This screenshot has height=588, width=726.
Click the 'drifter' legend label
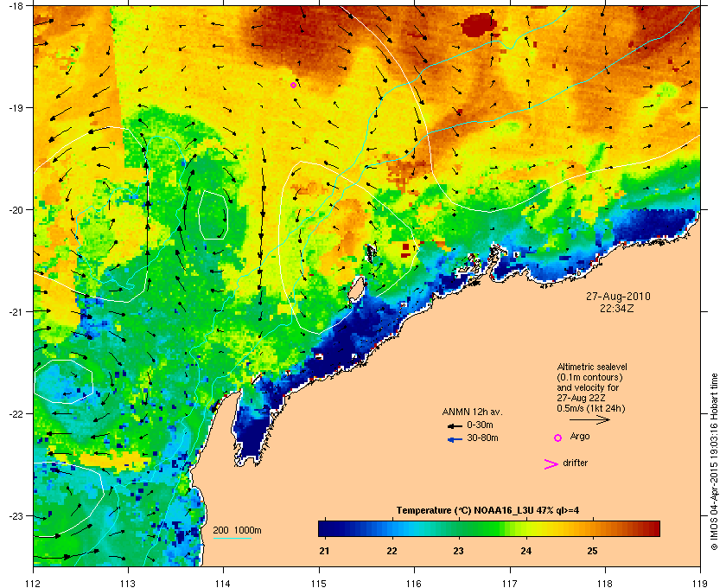[x=575, y=463]
